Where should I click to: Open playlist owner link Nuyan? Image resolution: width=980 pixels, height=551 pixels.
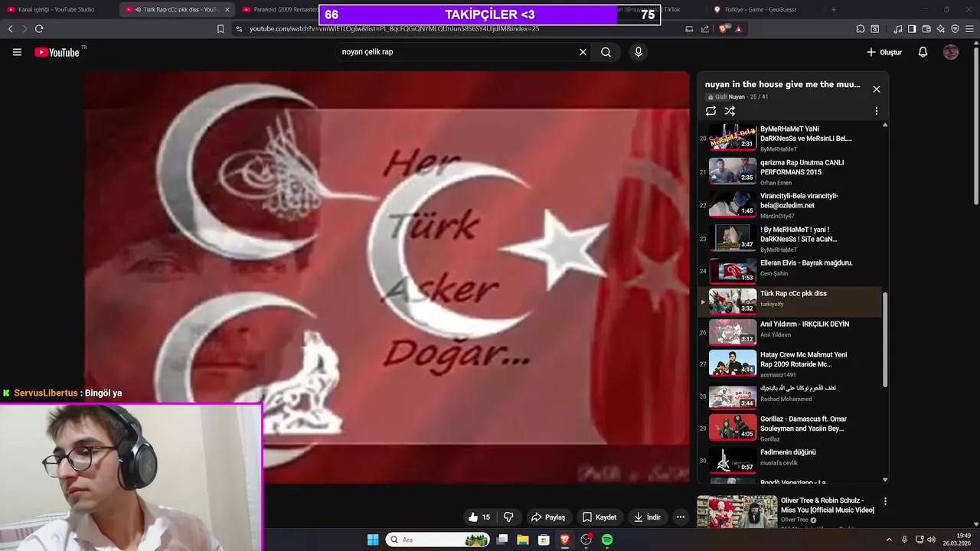point(736,97)
